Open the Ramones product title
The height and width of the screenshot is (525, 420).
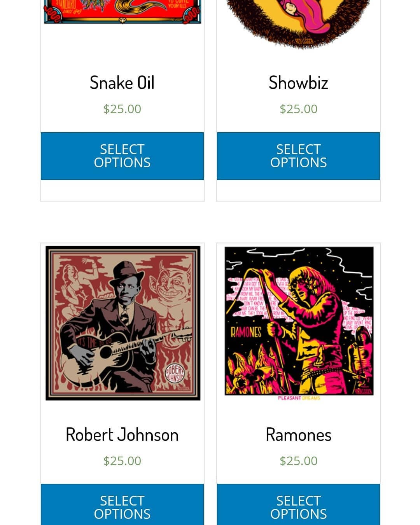(x=298, y=435)
